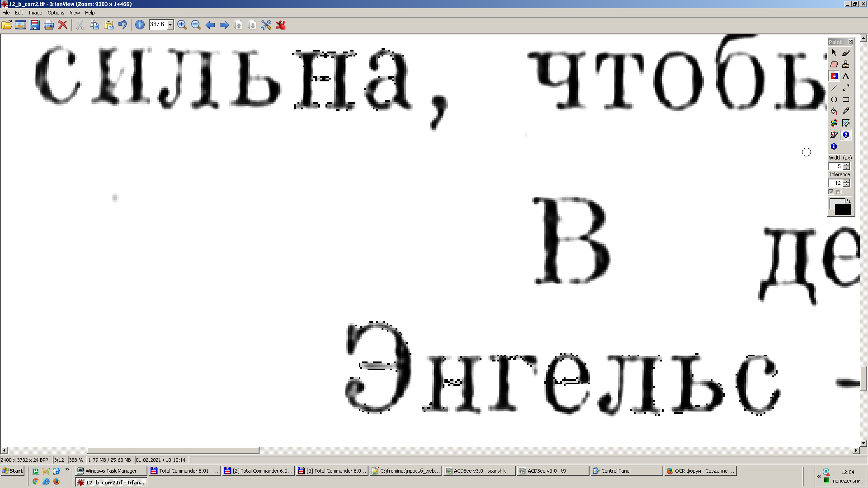Undo the last action with the toolbar arrow

(x=123, y=25)
